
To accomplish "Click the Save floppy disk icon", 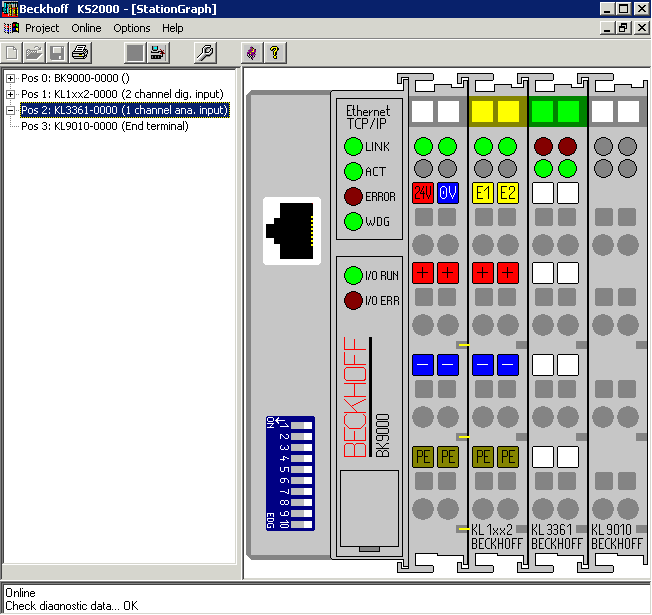I will click(x=57, y=53).
